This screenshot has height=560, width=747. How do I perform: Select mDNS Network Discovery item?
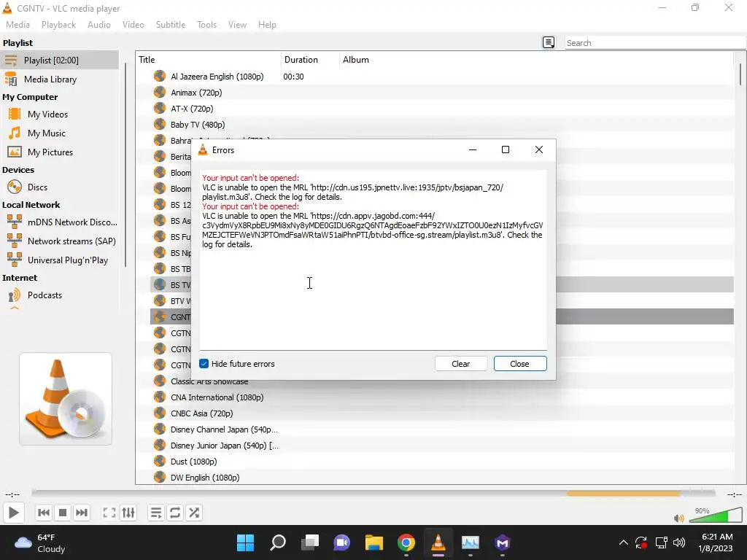point(60,222)
